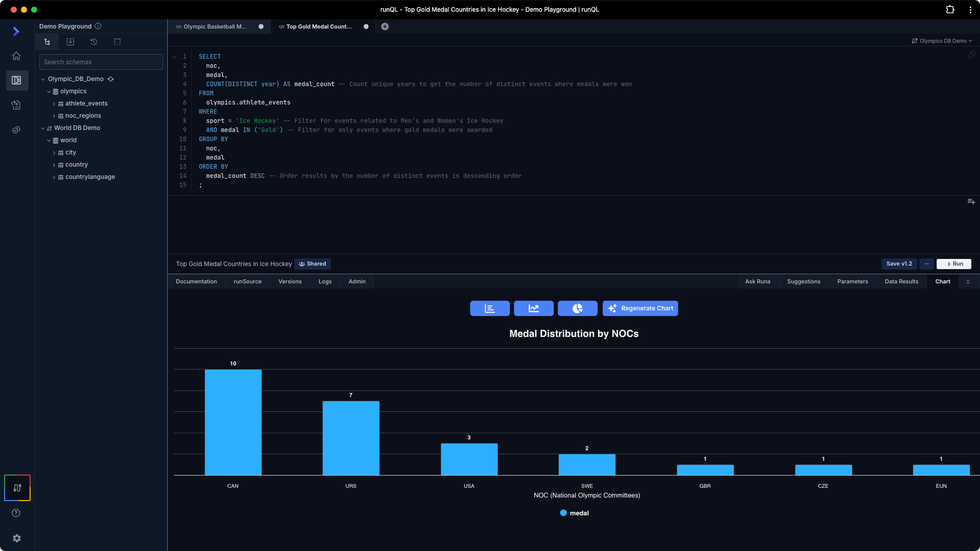The height and width of the screenshot is (551, 980).
Task: Select the query editor panel icon in sidebar
Action: pyautogui.click(x=17, y=81)
